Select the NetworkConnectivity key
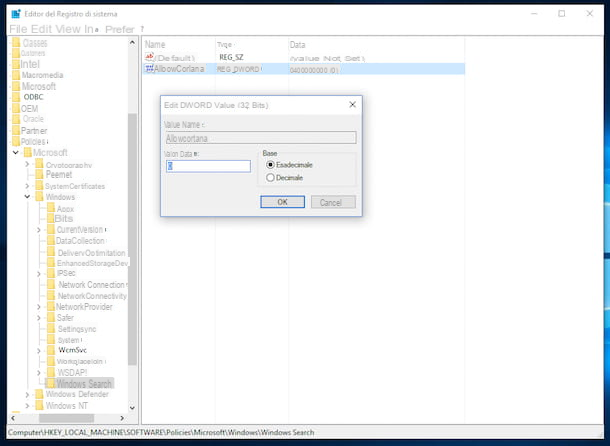 coord(92,296)
